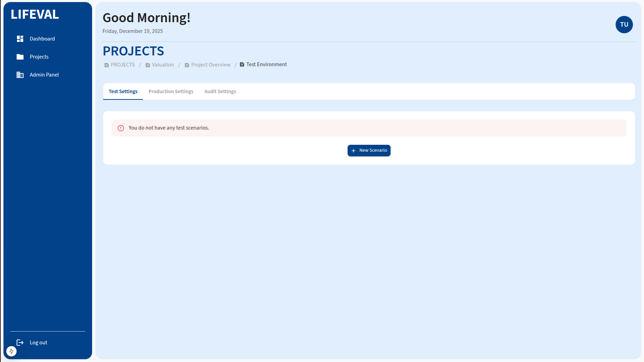Open the TU user avatar menu

tap(624, 25)
